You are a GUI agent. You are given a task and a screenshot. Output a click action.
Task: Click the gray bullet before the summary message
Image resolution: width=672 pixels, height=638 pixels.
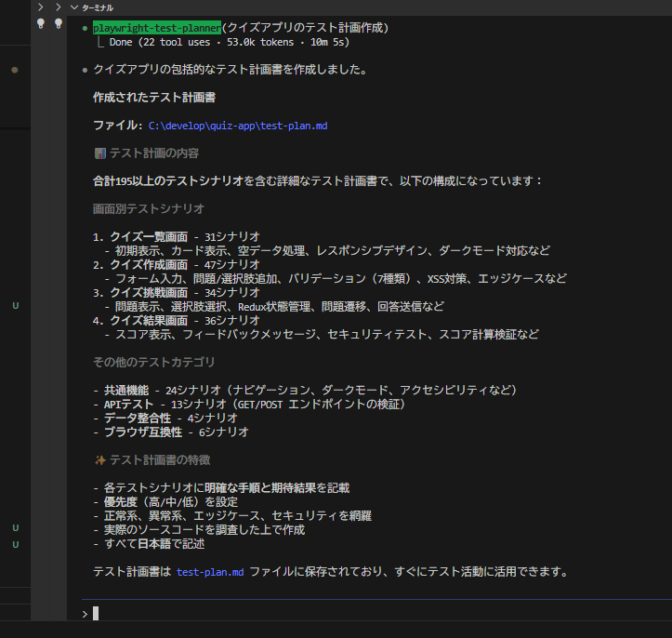pos(85,70)
